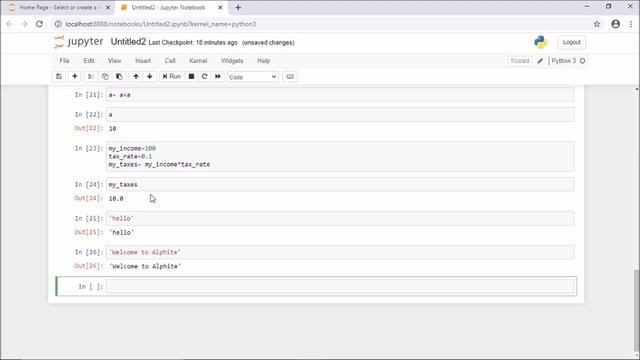The image size is (640, 360).
Task: Open the command palette keyboard icon
Action: click(x=290, y=76)
